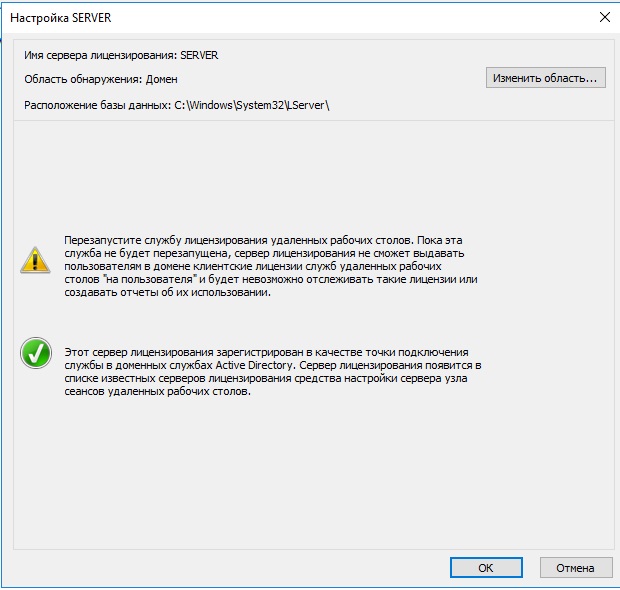Click the green checkmark status icon
Viewport: 620px width, 590px height.
[x=35, y=353]
